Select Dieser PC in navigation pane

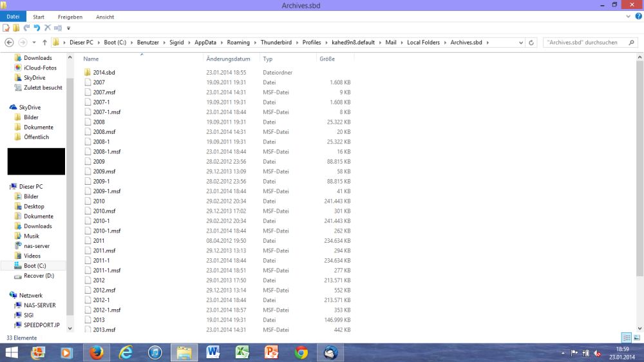click(31, 187)
